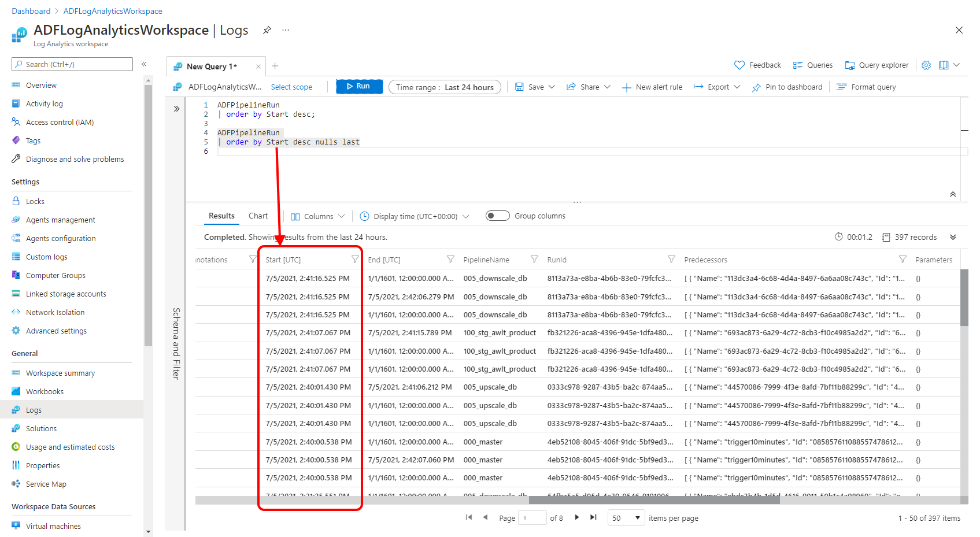Enable Group columns
Image resolution: width=980 pixels, height=537 pixels.
tap(497, 215)
